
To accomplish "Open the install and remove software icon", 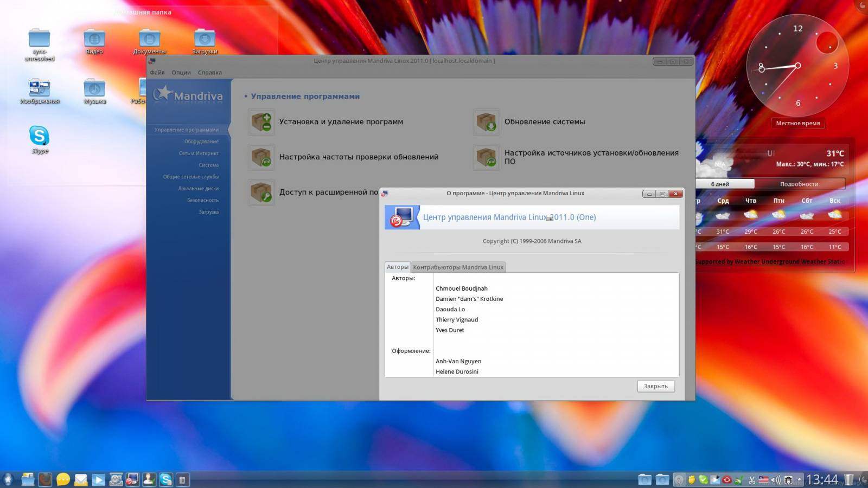I will [x=261, y=122].
